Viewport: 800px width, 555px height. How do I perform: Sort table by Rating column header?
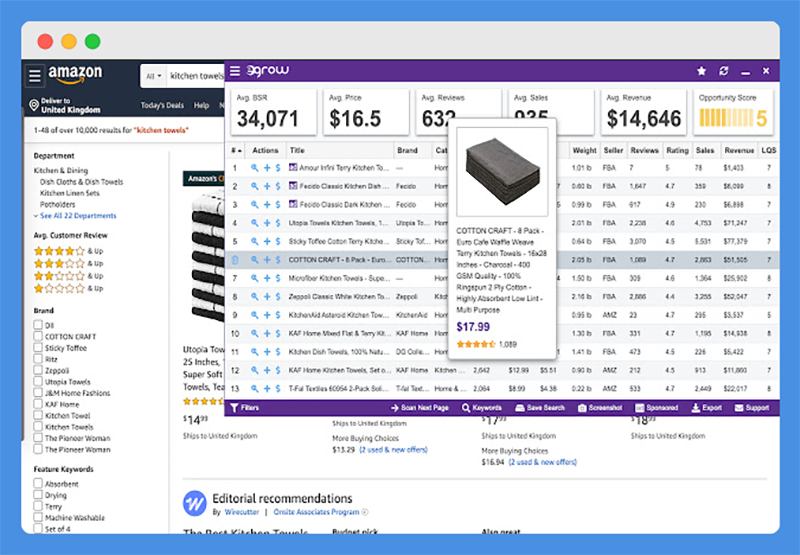677,150
